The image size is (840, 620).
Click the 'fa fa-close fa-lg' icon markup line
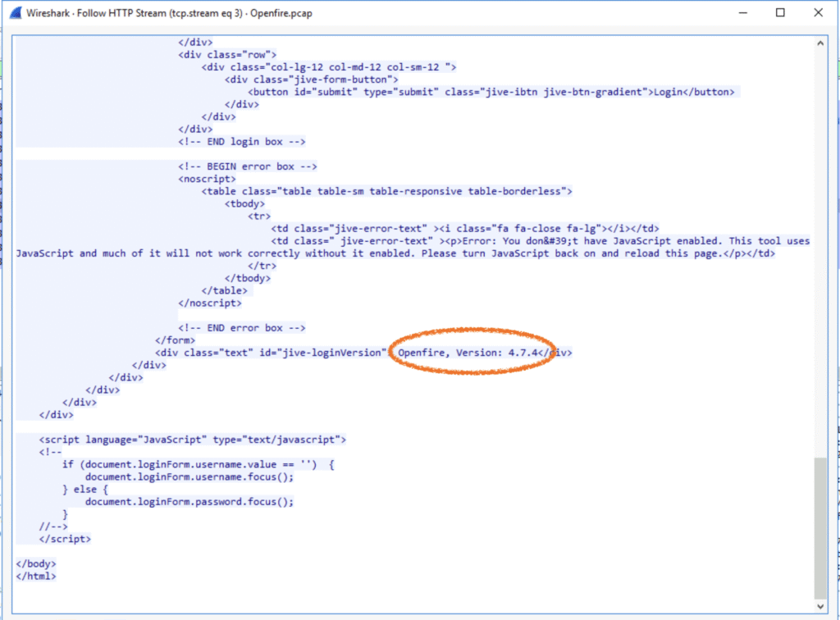tap(464, 229)
